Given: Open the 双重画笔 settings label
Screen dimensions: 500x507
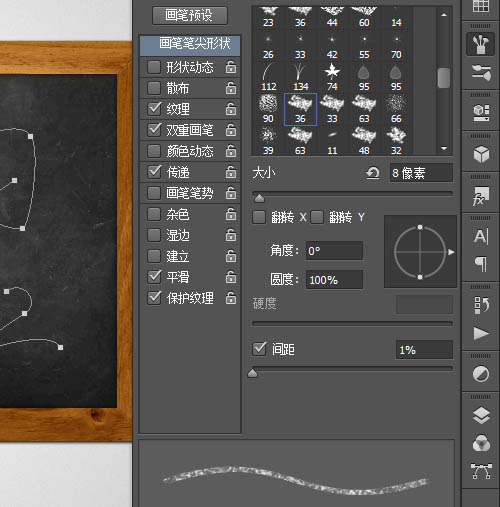Looking at the screenshot, I should tap(190, 130).
